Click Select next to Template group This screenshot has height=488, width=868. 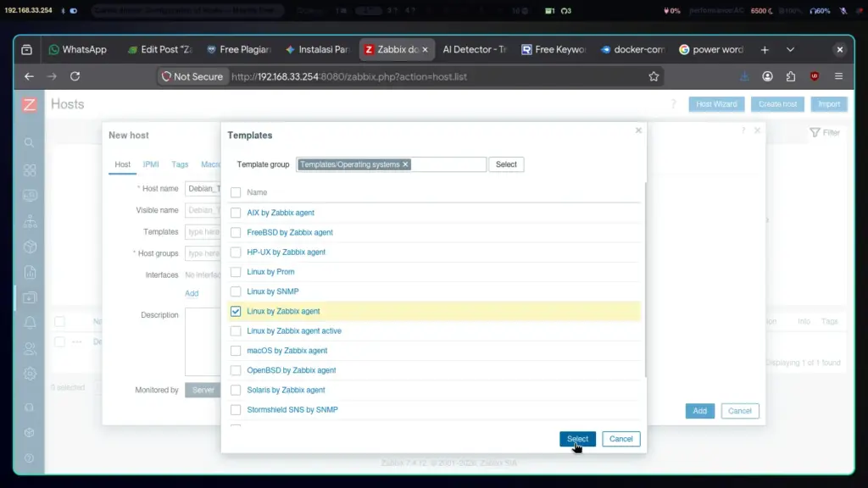pos(506,164)
